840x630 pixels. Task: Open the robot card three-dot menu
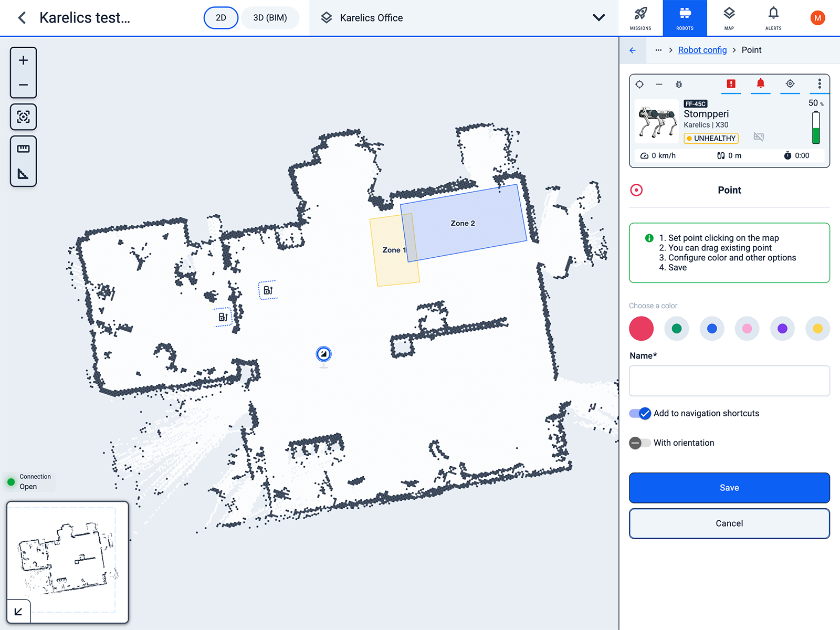819,84
